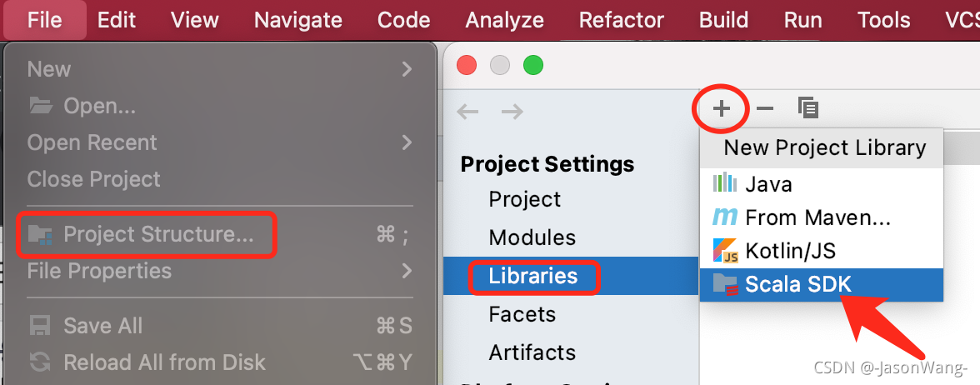Image resolution: width=980 pixels, height=385 pixels.
Task: Open the Refactor menu
Action: click(x=622, y=20)
